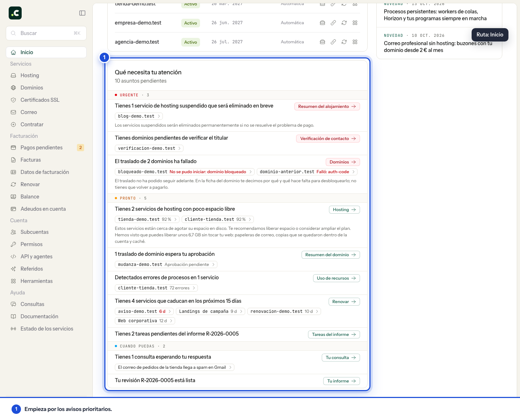Collapse the sidebar with the panel icon
The height and width of the screenshot is (420, 520).
tap(82, 13)
